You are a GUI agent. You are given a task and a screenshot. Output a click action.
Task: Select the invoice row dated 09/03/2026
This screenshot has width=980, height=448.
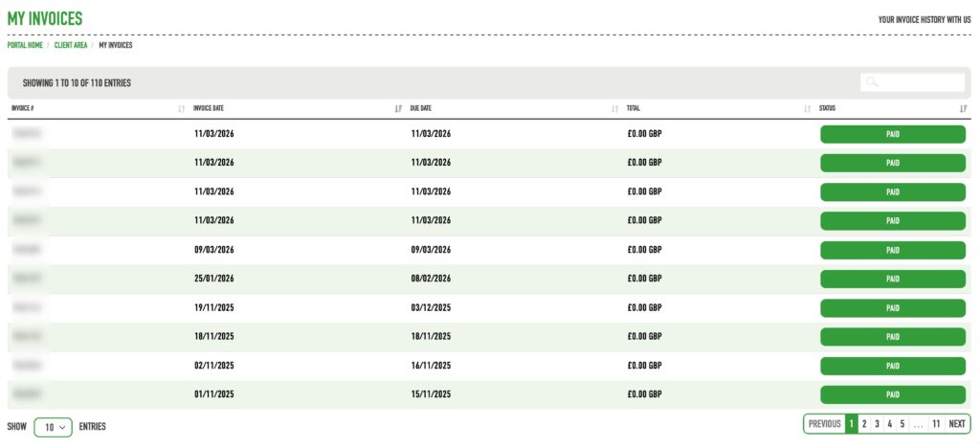489,250
